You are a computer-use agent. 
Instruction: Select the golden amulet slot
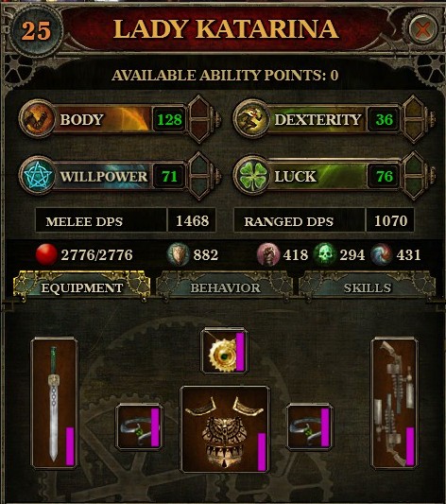225,351
